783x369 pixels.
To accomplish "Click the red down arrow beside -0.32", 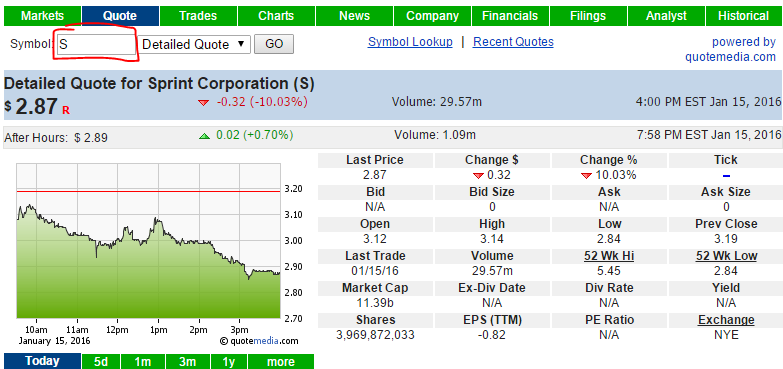I will point(203,103).
